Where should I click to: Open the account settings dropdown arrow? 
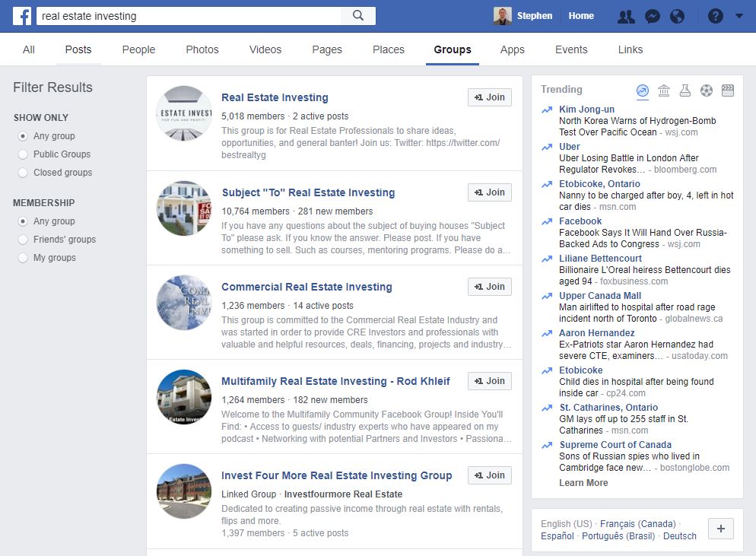click(x=739, y=15)
